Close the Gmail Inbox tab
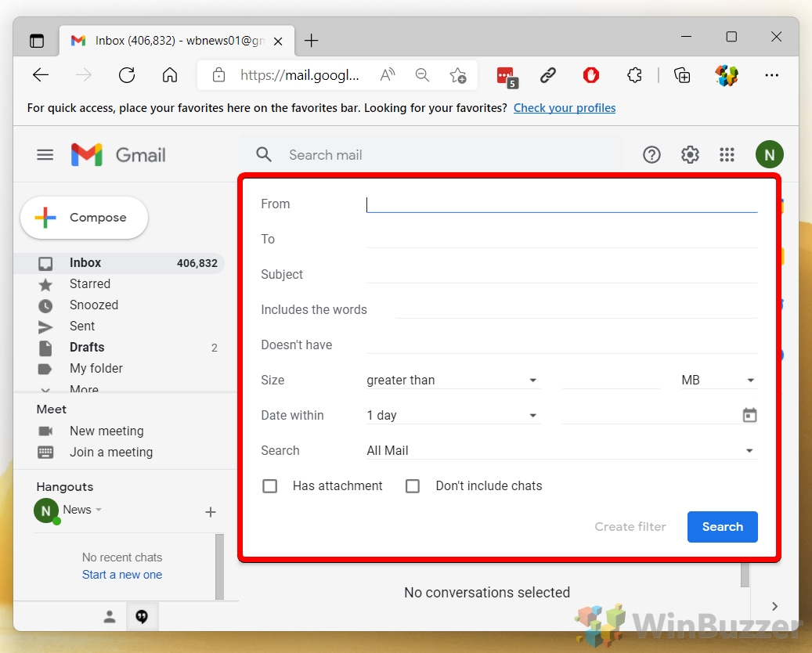The width and height of the screenshot is (812, 653). pyautogui.click(x=278, y=41)
